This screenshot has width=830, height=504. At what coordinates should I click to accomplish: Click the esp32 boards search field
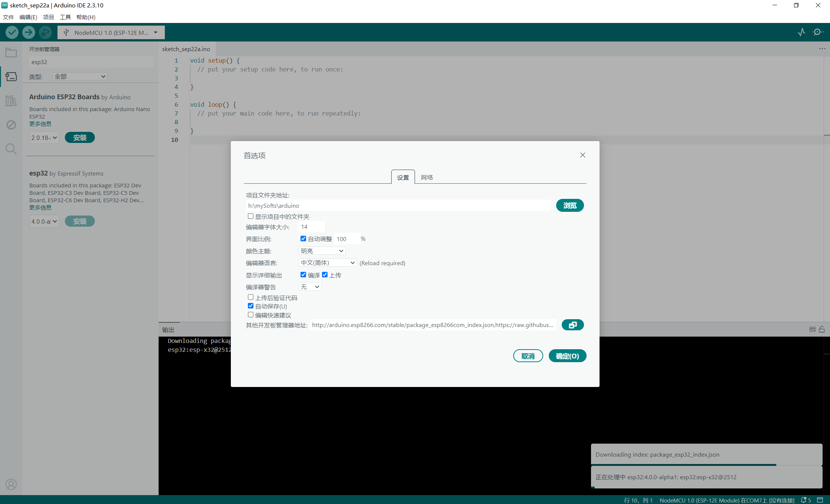tap(91, 62)
